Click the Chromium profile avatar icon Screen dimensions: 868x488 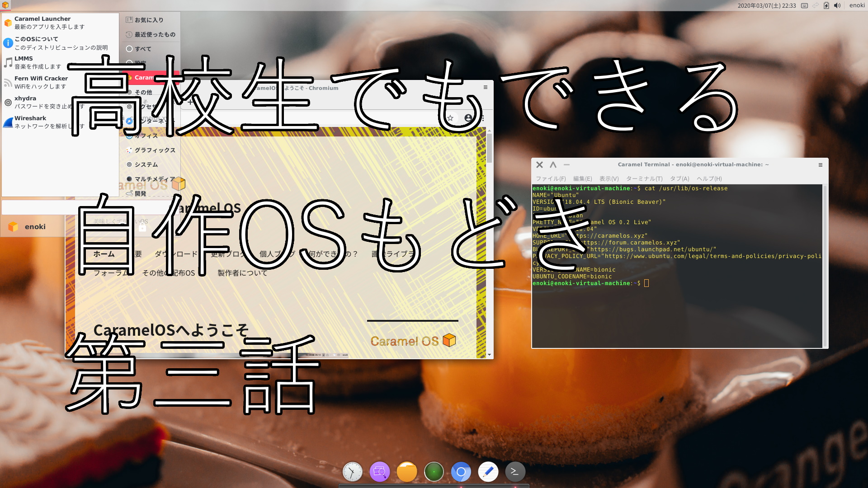pyautogui.click(x=468, y=118)
